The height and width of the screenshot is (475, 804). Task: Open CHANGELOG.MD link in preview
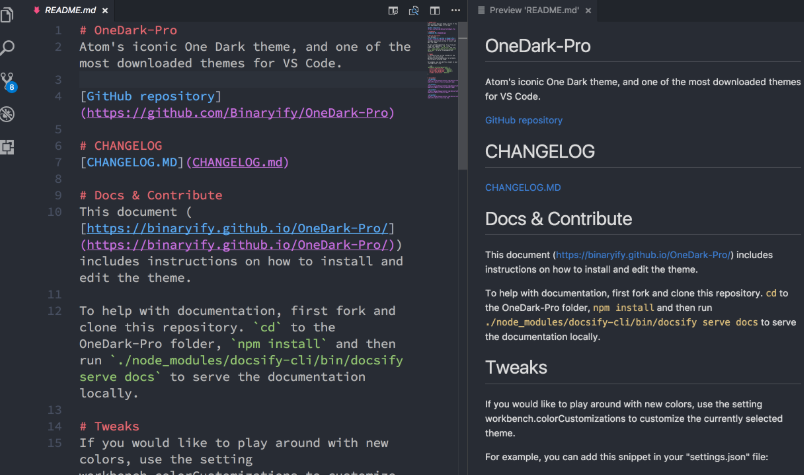click(x=523, y=188)
